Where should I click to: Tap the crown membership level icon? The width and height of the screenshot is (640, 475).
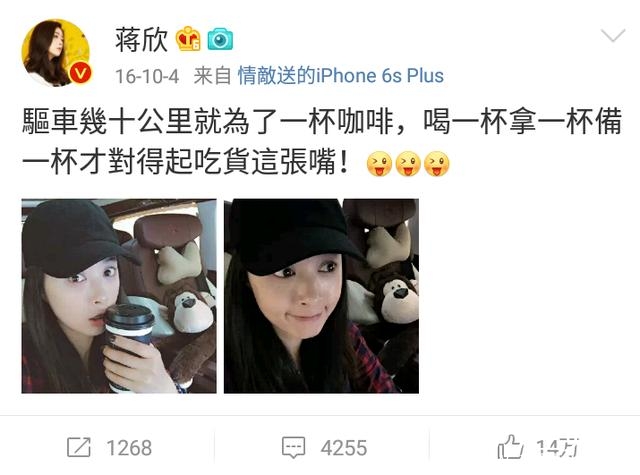188,39
